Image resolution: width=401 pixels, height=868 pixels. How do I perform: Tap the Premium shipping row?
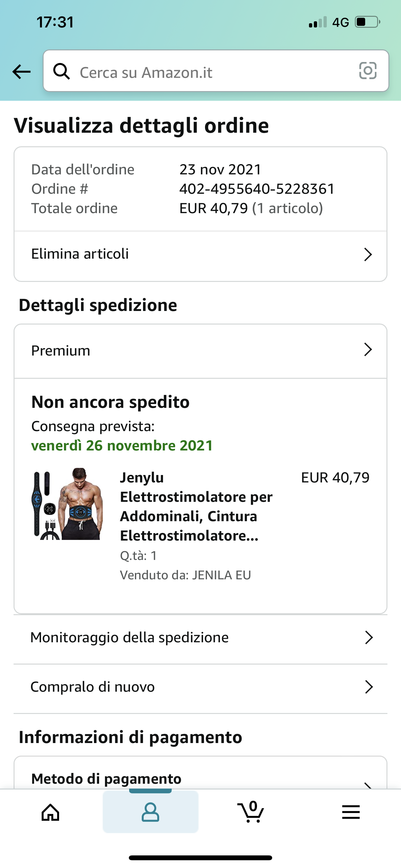pyautogui.click(x=61, y=351)
